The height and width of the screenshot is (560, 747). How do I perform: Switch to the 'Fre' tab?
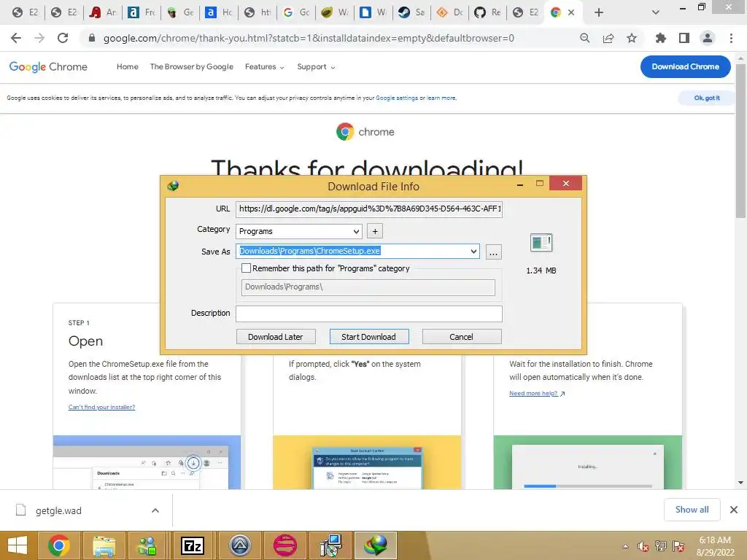pos(141,12)
